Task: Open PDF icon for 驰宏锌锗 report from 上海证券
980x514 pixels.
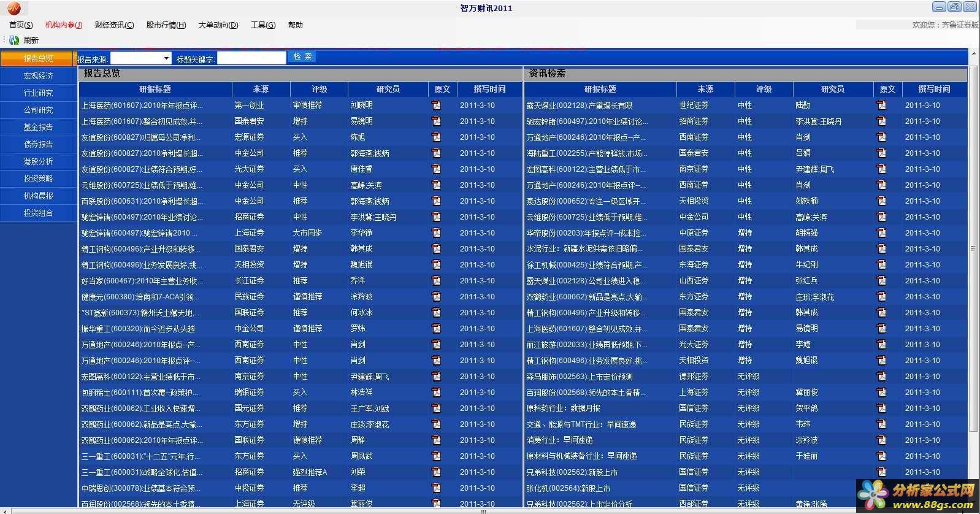Action: click(436, 232)
